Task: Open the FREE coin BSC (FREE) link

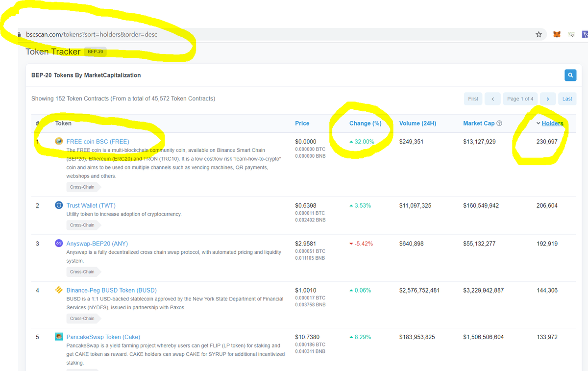Action: [x=98, y=142]
